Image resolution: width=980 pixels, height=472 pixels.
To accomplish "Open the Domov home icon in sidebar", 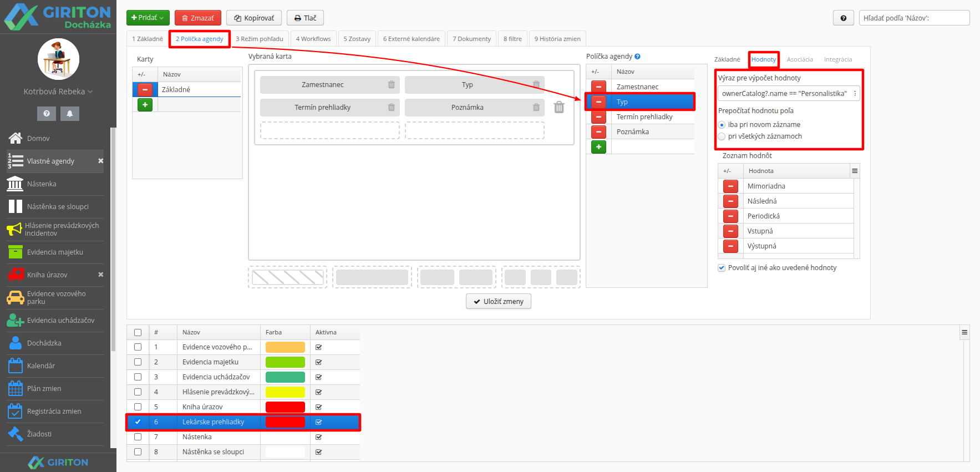I will tap(16, 138).
